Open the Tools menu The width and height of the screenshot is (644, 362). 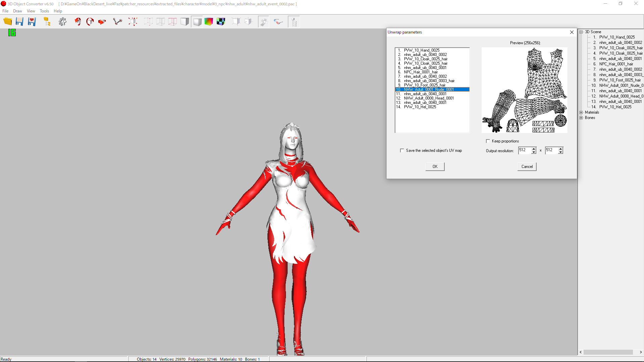tap(44, 11)
